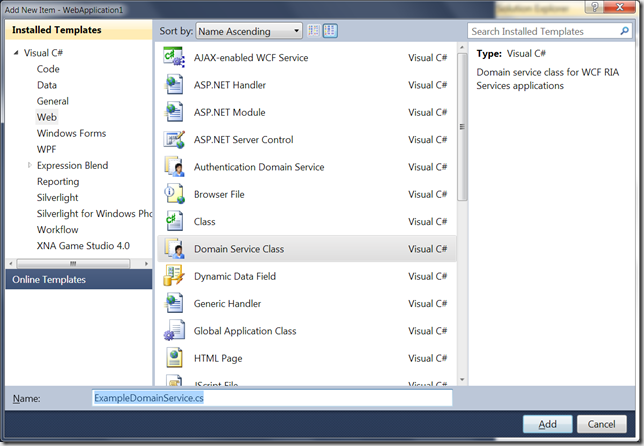The height and width of the screenshot is (446, 644).
Task: Select the HTML Page label
Action: point(218,358)
